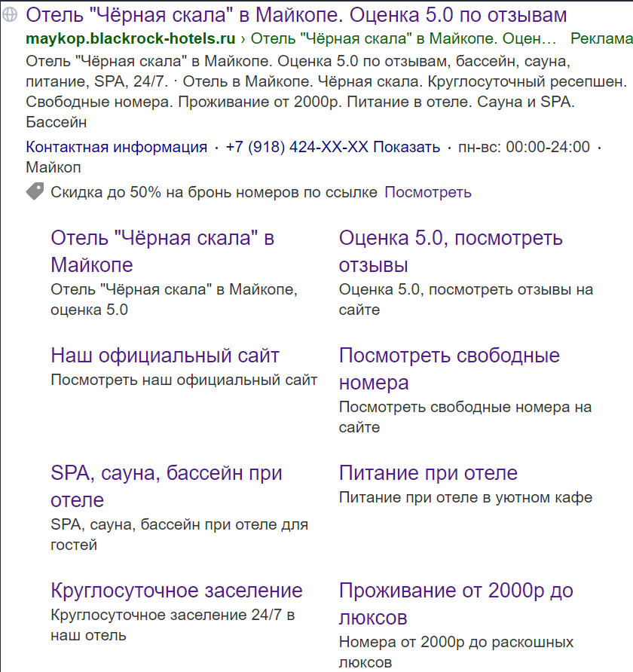
Task: Click the Посмотреть discount link
Action: (428, 192)
